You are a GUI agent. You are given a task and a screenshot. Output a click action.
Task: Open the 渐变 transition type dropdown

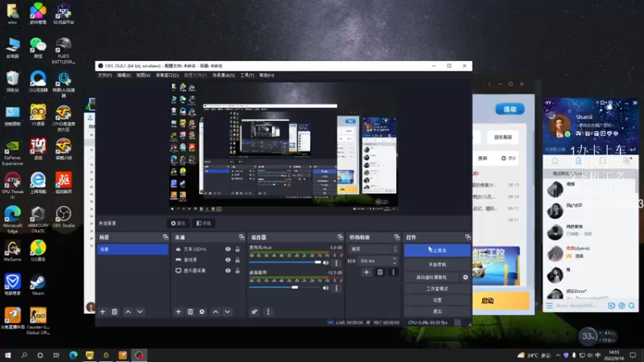point(374,249)
